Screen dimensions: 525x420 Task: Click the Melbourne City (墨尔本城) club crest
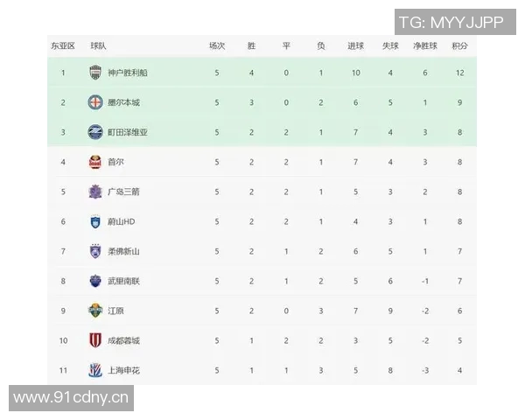click(x=95, y=102)
